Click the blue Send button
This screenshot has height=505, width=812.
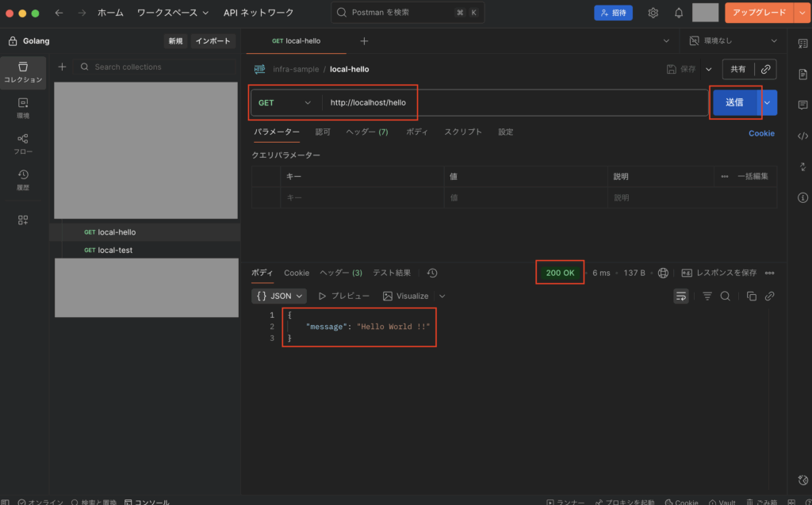coord(733,102)
